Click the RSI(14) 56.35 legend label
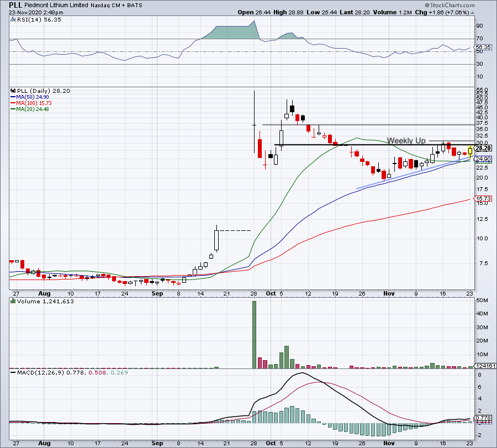This screenshot has height=448, width=497. point(39,20)
